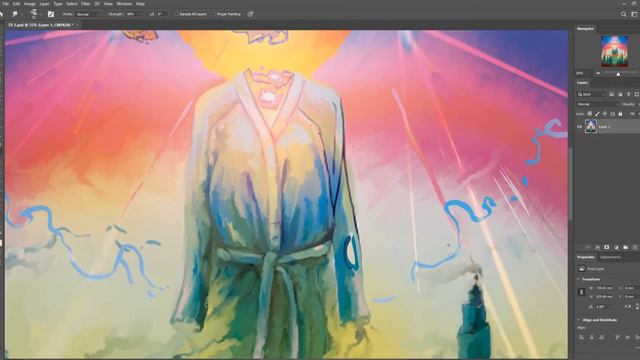Lock transparent pixels icon
The height and width of the screenshot is (360, 640).
coord(589,114)
